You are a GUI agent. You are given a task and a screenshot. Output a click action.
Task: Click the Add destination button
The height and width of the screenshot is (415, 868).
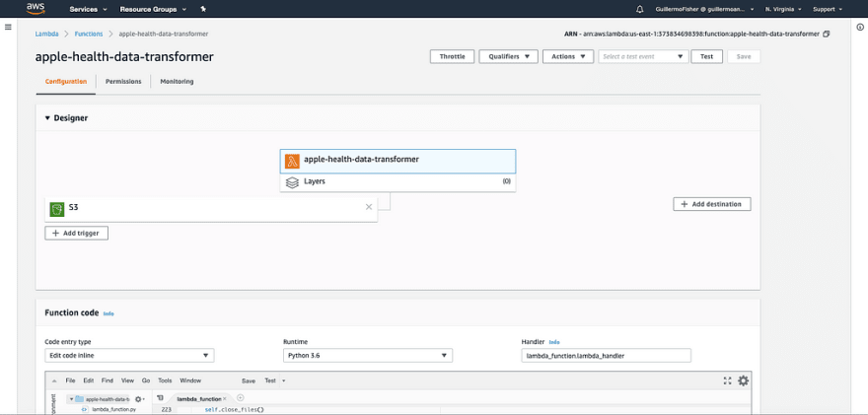pos(712,204)
